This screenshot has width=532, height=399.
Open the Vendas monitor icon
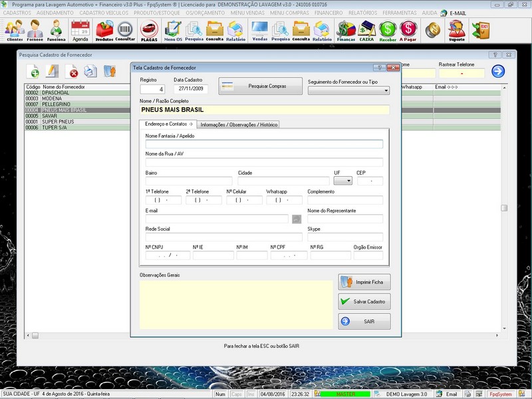pyautogui.click(x=260, y=31)
